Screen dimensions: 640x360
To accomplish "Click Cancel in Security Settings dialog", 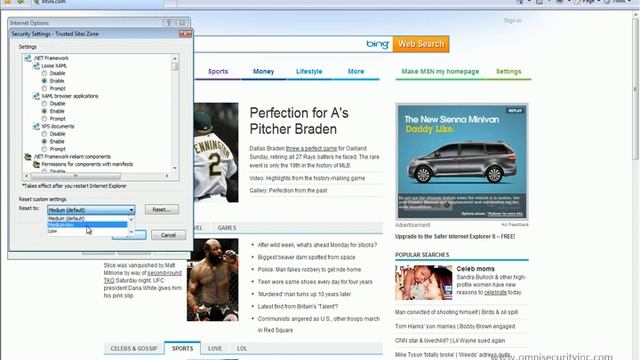I will 168,235.
